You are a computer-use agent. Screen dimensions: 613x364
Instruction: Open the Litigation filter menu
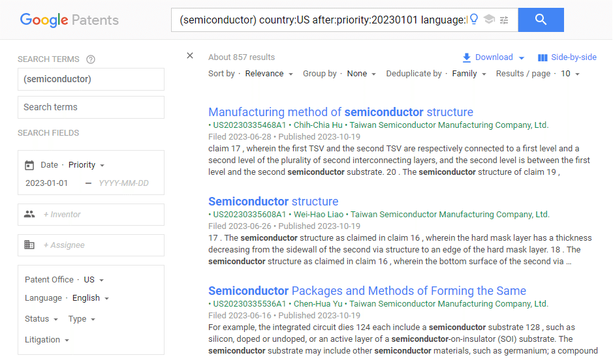pyautogui.click(x=47, y=340)
